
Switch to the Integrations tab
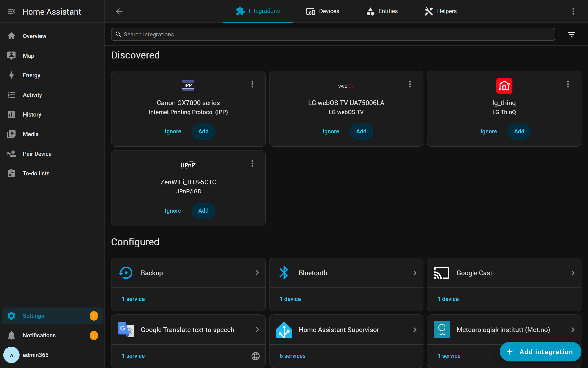257,11
